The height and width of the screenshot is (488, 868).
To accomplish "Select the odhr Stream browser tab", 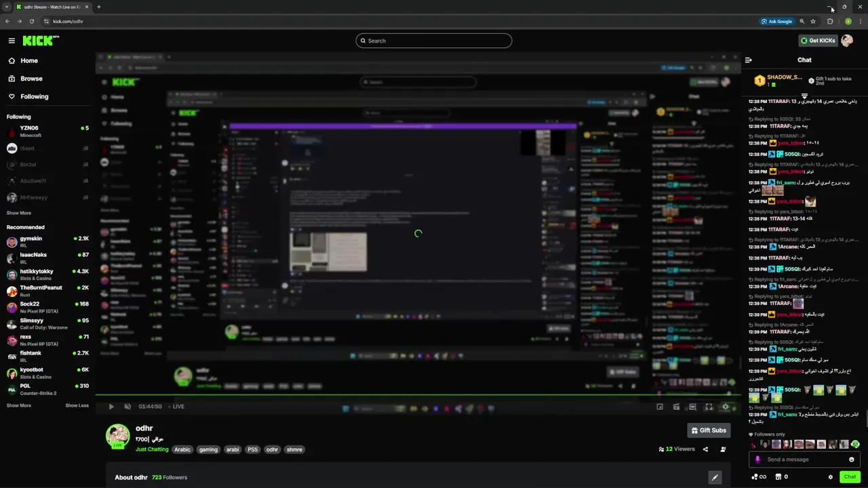I will click(x=53, y=7).
